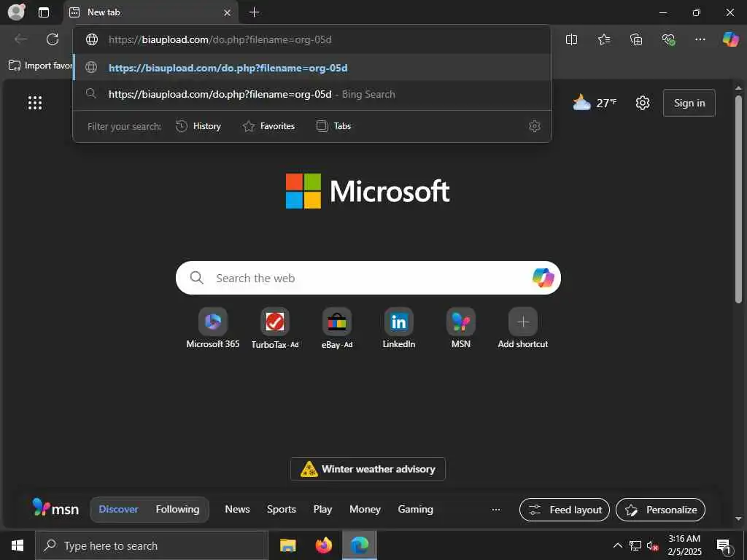Click the msn logo
This screenshot has width=747, height=560.
pos(55,508)
